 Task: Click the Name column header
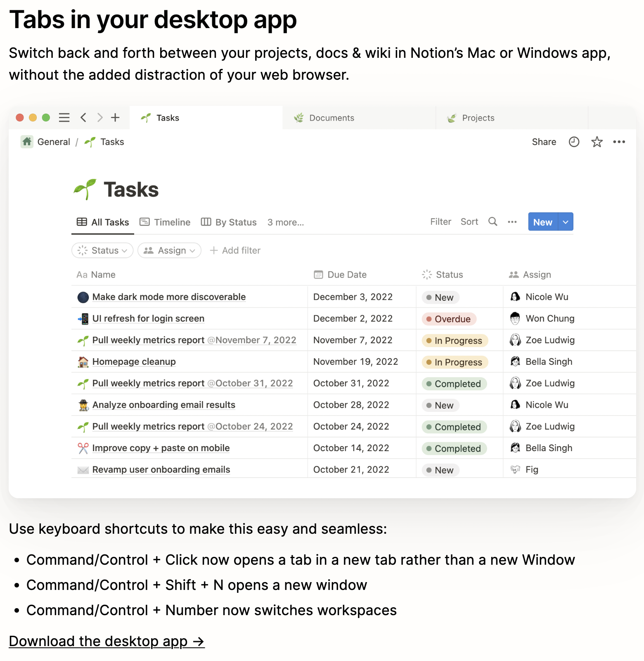(x=96, y=275)
